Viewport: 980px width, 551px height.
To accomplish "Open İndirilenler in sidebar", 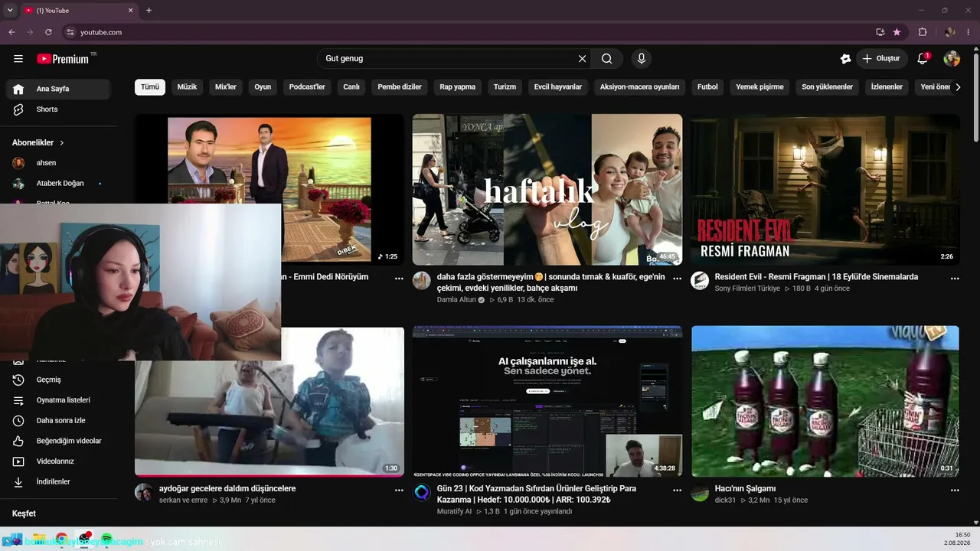I will 58,482.
